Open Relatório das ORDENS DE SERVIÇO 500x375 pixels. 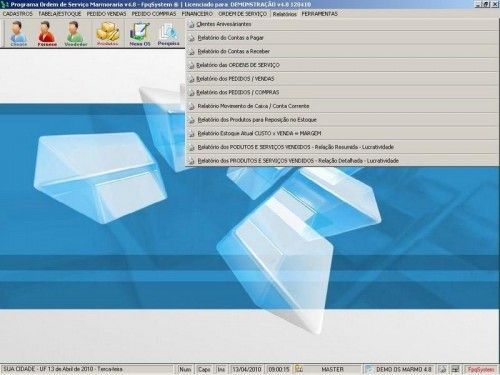[x=342, y=65]
